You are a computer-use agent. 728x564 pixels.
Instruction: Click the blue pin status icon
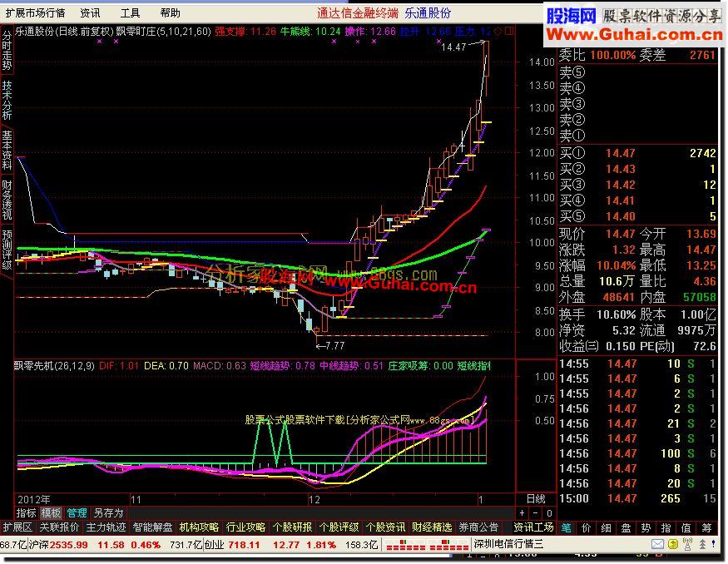713,544
